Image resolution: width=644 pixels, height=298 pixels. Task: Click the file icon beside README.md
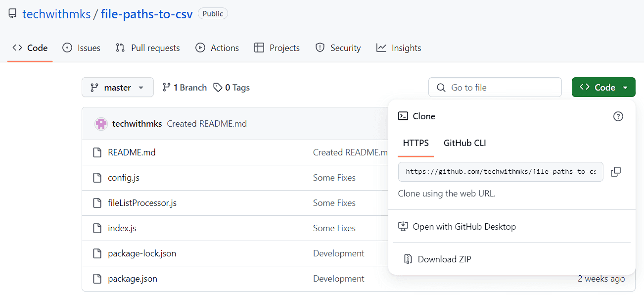(97, 152)
